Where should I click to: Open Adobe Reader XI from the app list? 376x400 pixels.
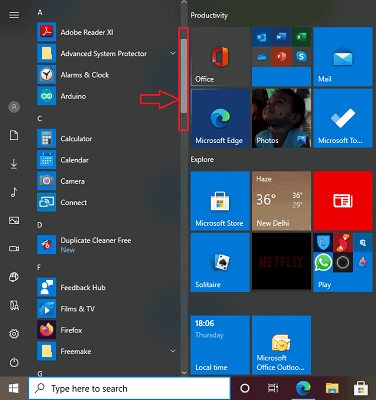107,32
